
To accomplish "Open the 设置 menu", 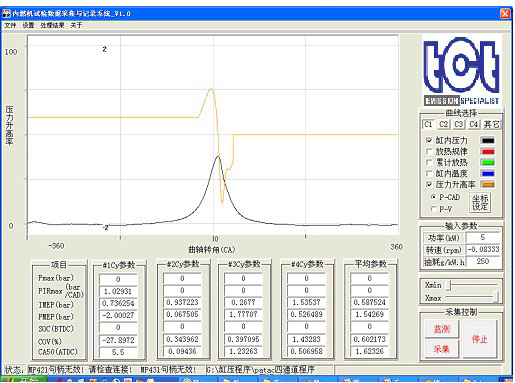I will click(28, 25).
